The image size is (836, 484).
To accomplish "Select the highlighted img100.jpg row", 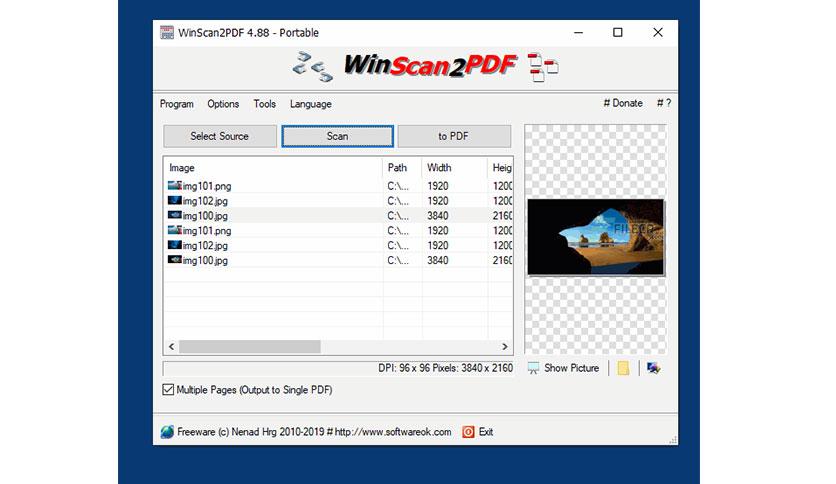I will [338, 215].
